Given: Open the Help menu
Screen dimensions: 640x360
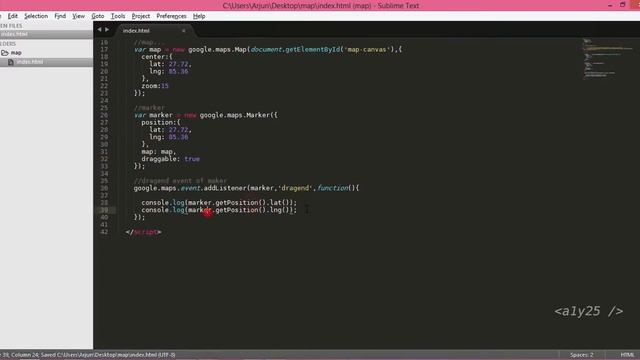Looking at the screenshot, I should [x=199, y=16].
